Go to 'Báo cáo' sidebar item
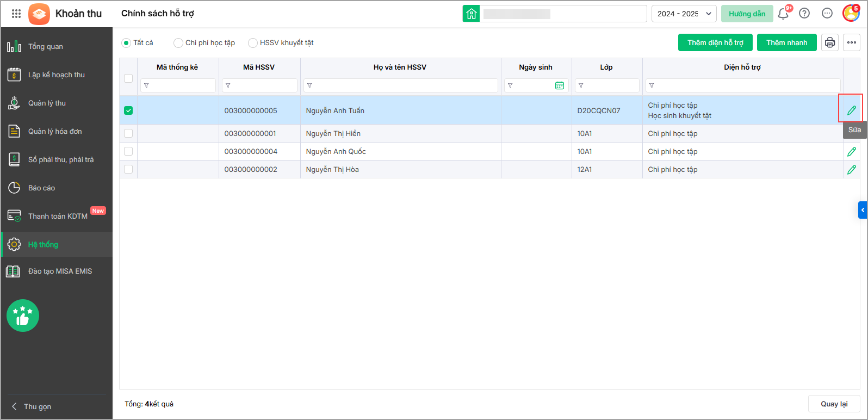 [x=42, y=188]
